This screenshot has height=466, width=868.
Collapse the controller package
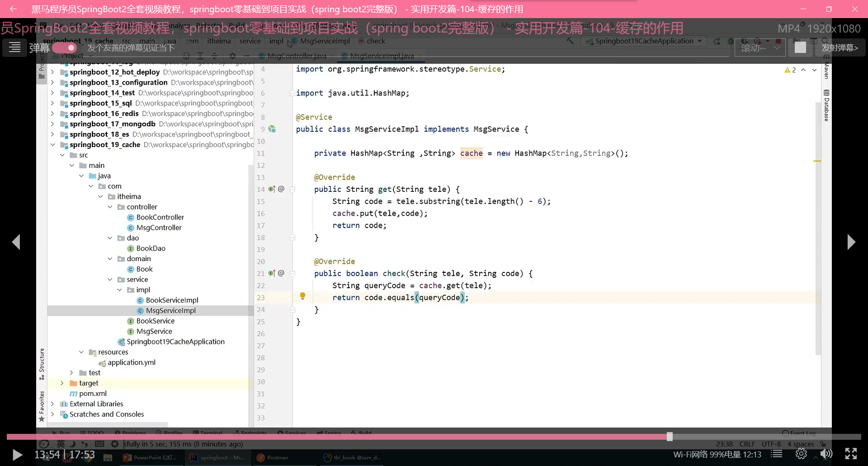pyautogui.click(x=110, y=207)
